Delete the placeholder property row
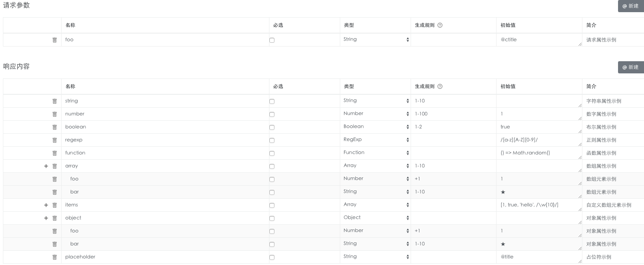 pos(54,257)
